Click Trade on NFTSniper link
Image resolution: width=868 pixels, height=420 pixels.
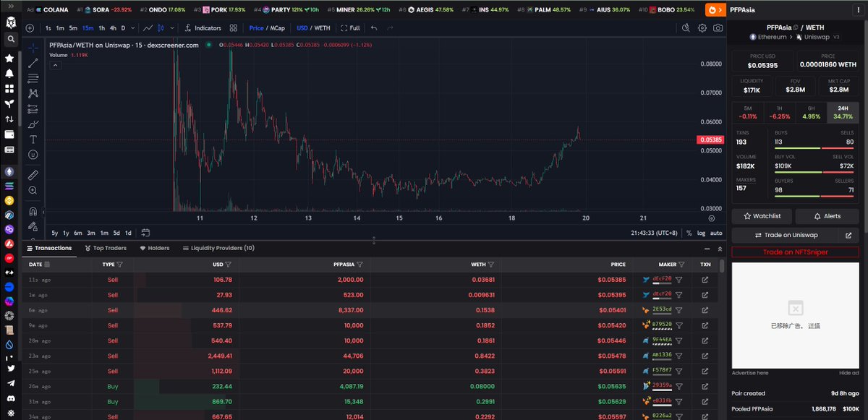[795, 252]
